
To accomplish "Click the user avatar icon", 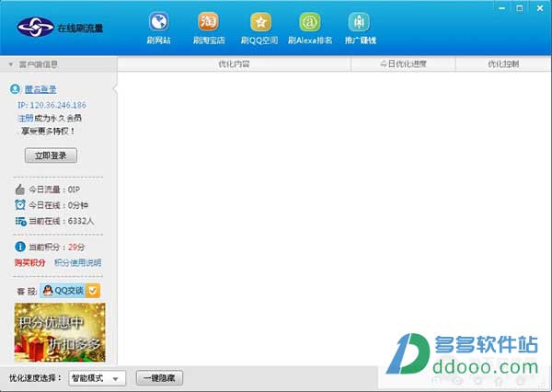I will pyautogui.click(x=15, y=89).
